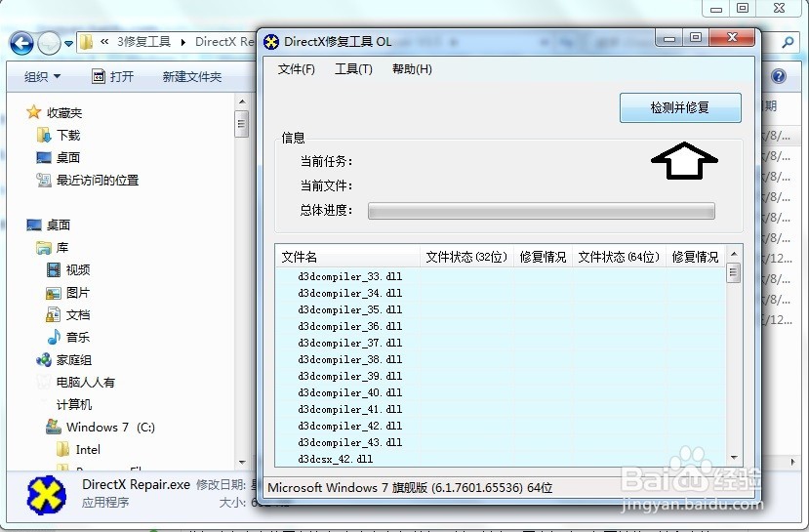The image size is (809, 532).
Task: Click Explorer back navigation button
Action: 21,43
